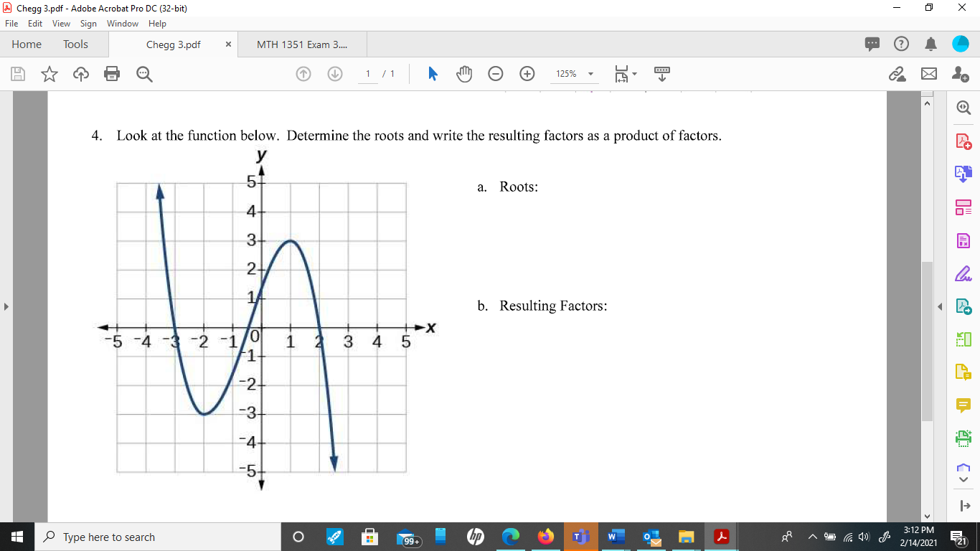Go to the Tools center
This screenshot has height=551, width=980.
pyautogui.click(x=75, y=44)
